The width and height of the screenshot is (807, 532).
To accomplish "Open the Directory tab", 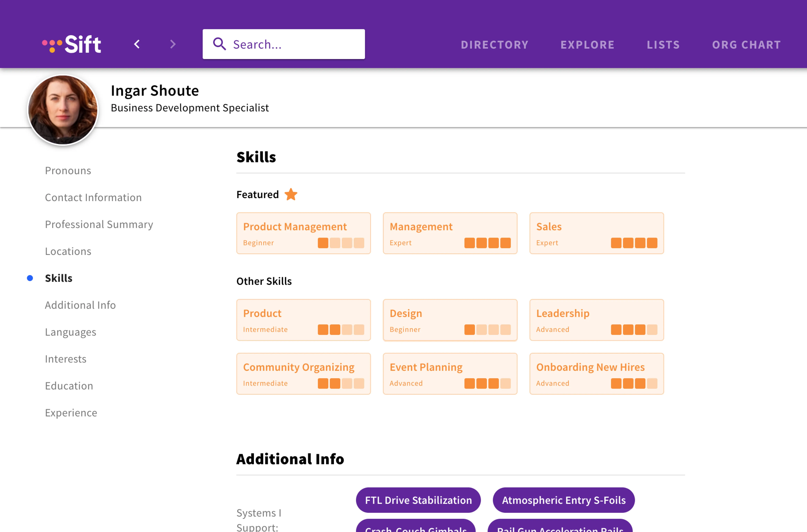I will coord(494,45).
